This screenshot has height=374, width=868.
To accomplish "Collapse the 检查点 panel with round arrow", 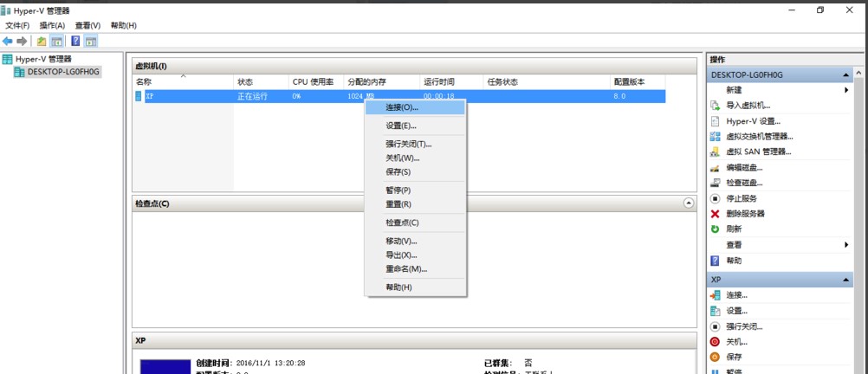I will (689, 203).
